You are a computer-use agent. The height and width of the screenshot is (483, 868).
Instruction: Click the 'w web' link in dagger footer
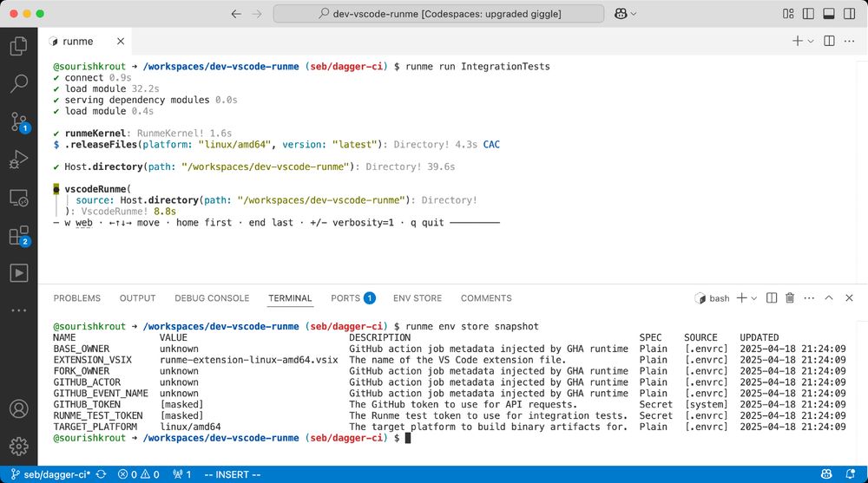click(79, 222)
